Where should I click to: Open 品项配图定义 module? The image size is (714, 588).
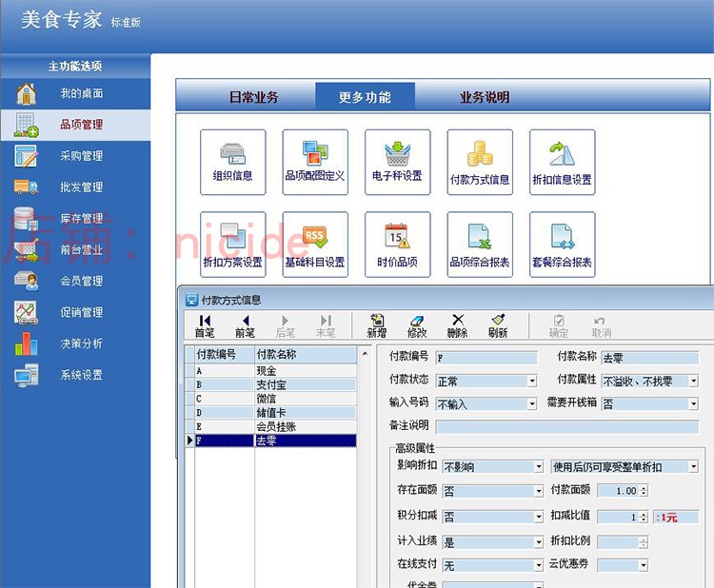click(x=315, y=162)
